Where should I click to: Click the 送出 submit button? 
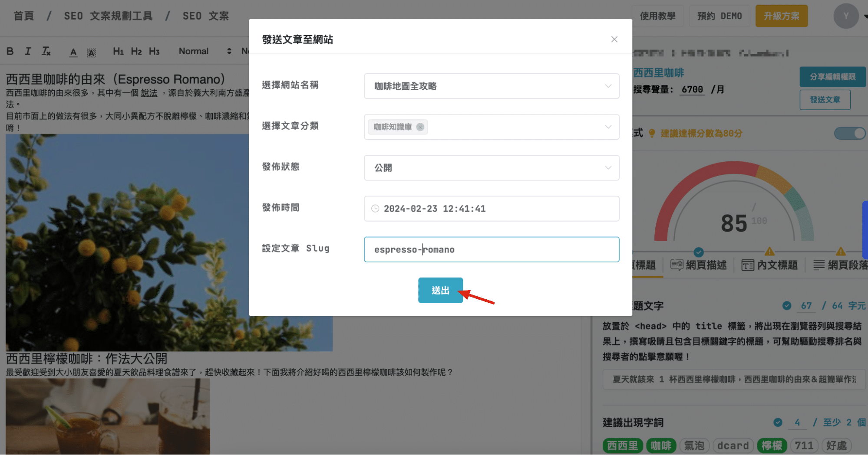click(x=440, y=290)
